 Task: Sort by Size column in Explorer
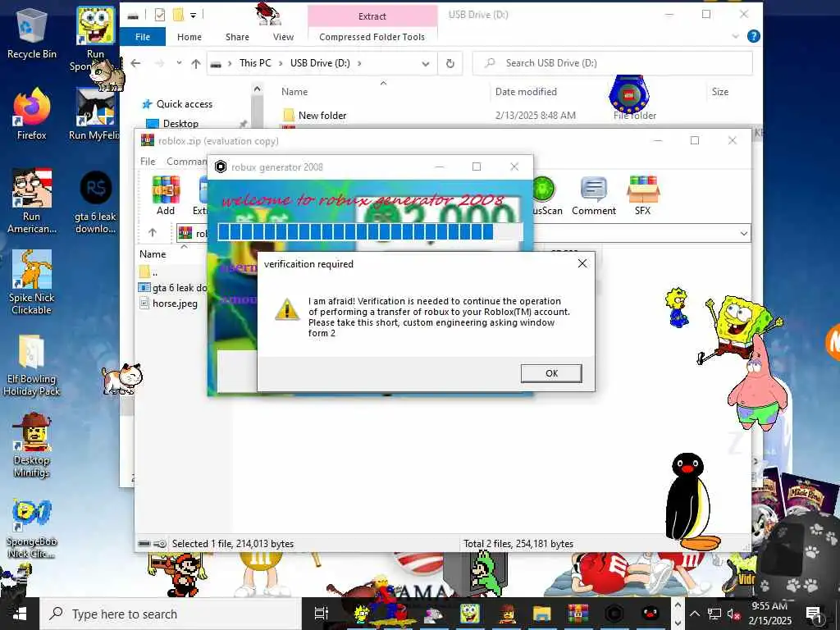point(719,92)
